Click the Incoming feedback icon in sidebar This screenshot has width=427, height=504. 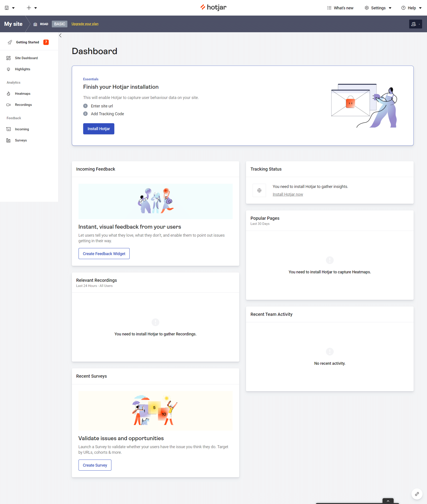(x=9, y=129)
